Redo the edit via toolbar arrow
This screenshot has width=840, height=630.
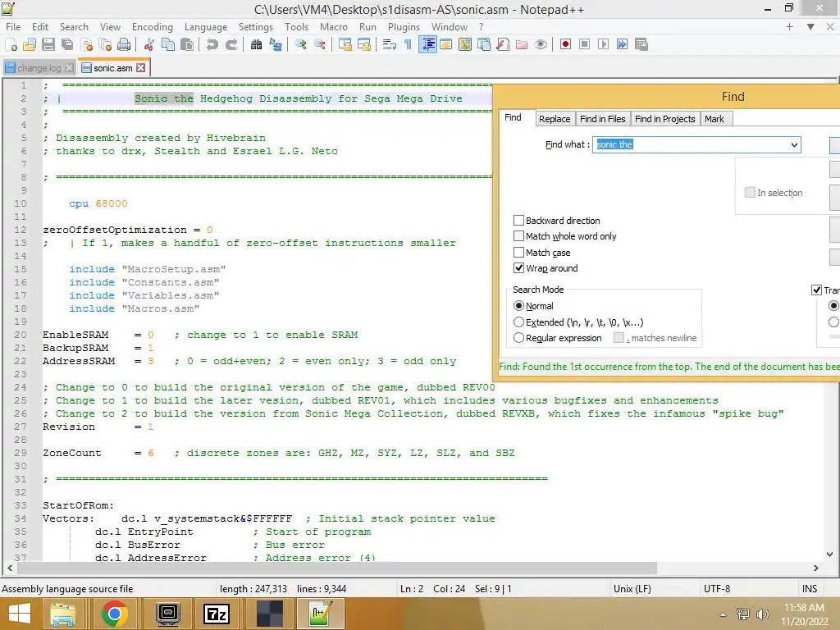pyautogui.click(x=231, y=44)
